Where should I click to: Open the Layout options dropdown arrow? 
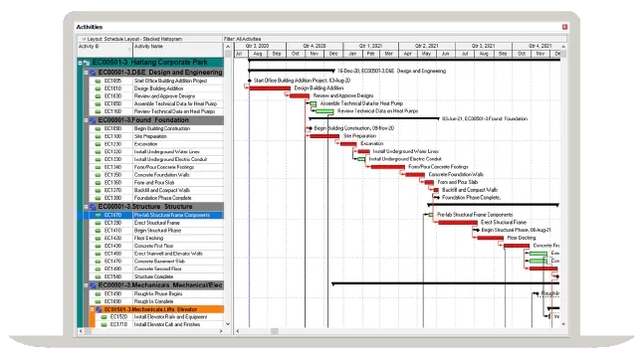pyautogui.click(x=84, y=39)
